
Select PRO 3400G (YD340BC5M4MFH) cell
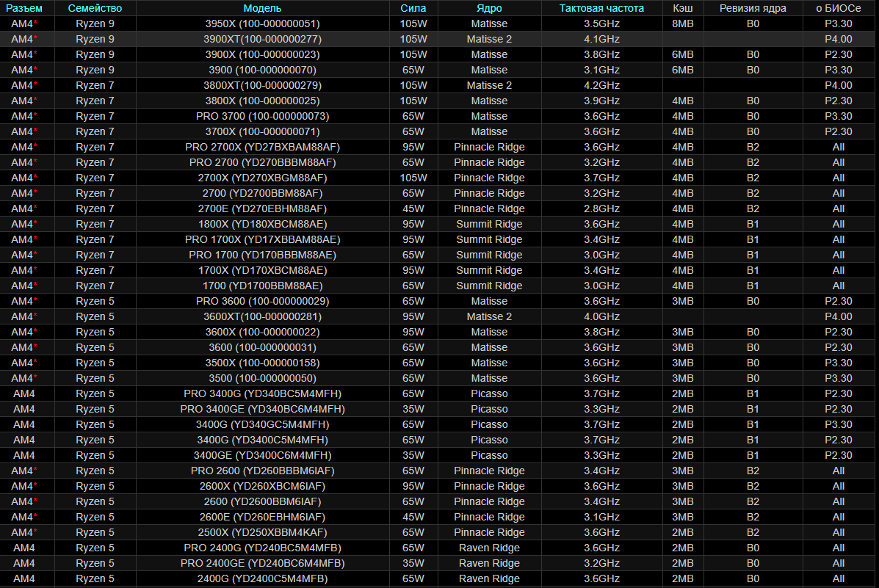point(262,393)
